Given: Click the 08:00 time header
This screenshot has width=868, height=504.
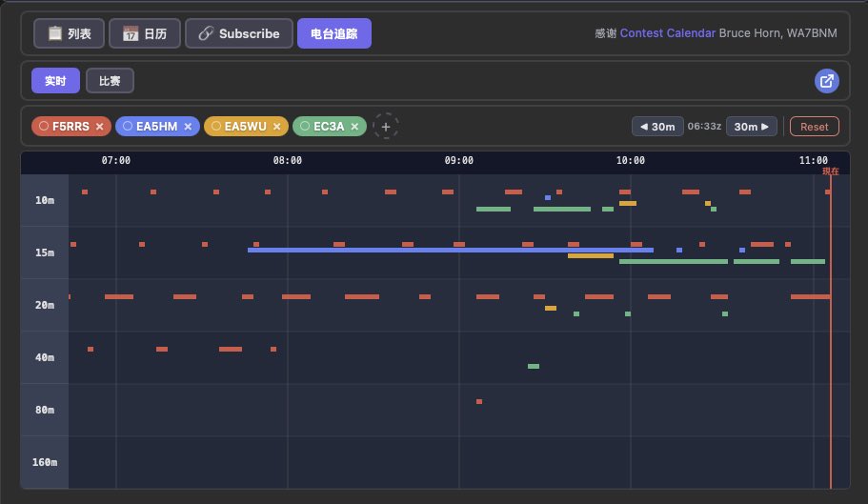Looking at the screenshot, I should [288, 160].
